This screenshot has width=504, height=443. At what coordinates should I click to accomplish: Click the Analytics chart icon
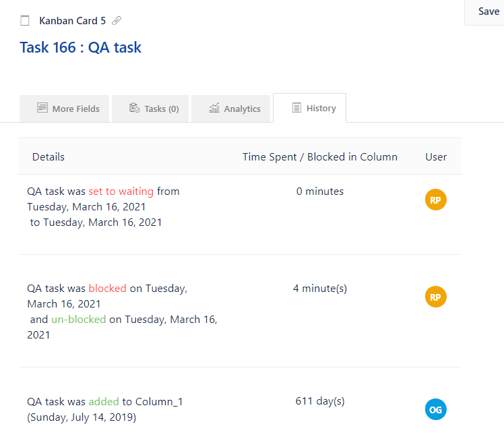click(214, 108)
